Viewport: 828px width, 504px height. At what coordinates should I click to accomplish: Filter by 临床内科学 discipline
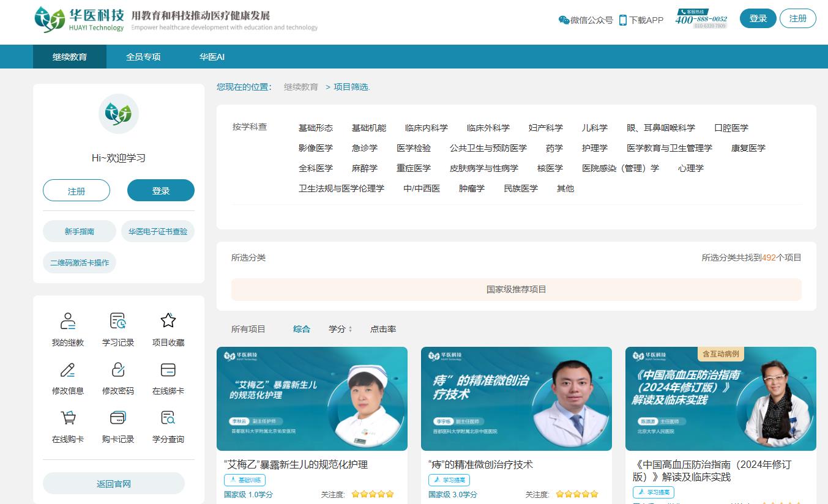coord(426,128)
